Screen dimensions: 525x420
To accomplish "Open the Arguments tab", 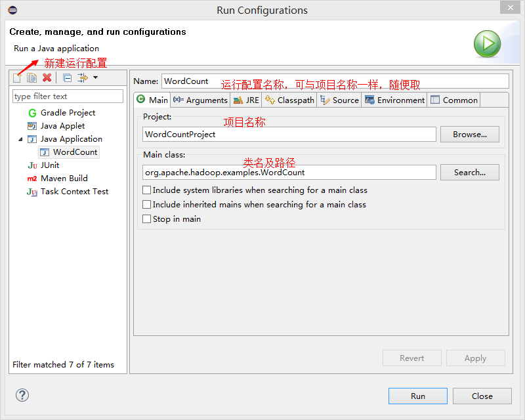I will pos(200,100).
